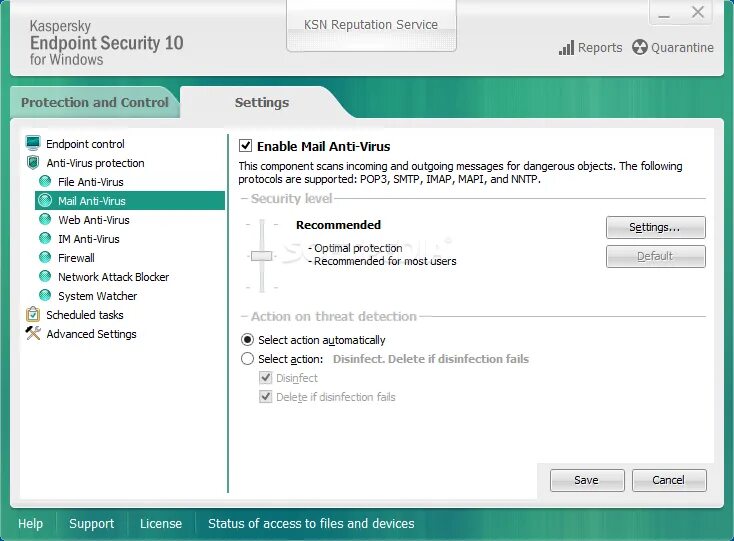
Task: Open the Quarantine link
Action: [x=682, y=47]
